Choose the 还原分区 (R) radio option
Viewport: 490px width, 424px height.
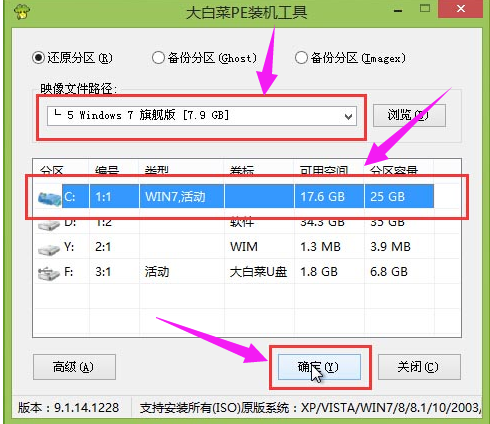[x=72, y=58]
